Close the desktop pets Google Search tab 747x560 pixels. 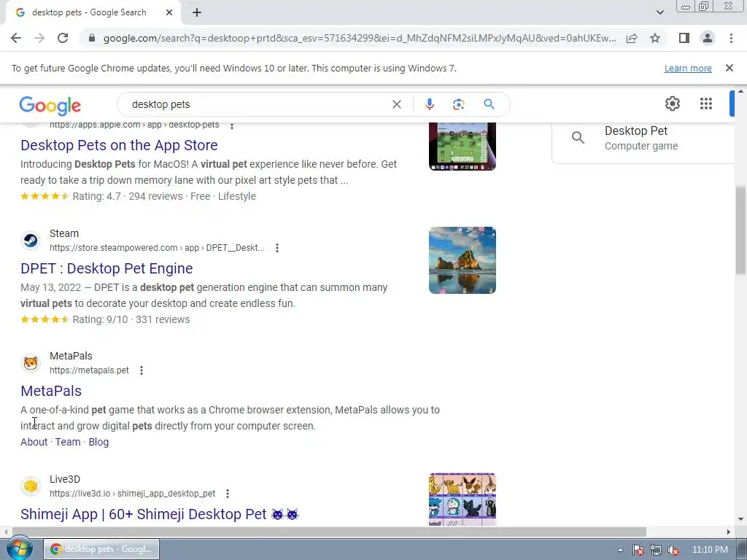[x=169, y=13]
